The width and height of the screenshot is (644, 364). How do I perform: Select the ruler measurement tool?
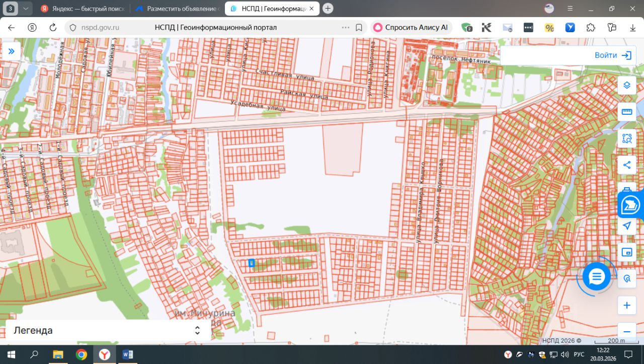point(627,112)
